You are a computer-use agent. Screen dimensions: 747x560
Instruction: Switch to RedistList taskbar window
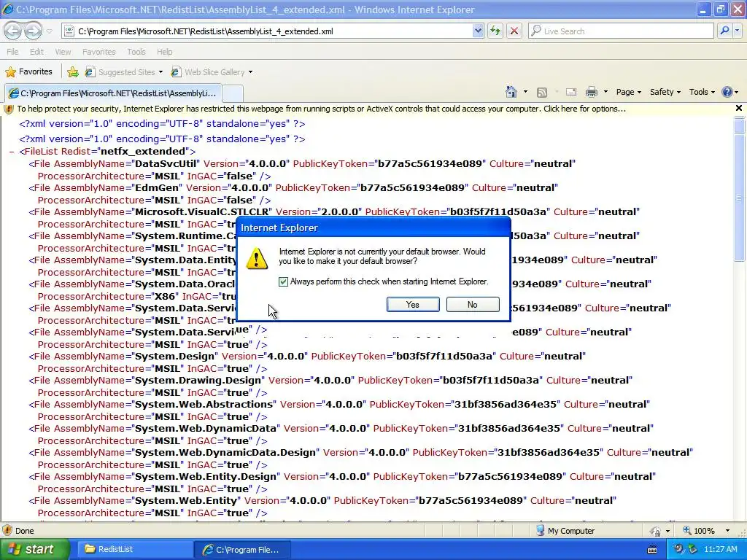tap(133, 549)
